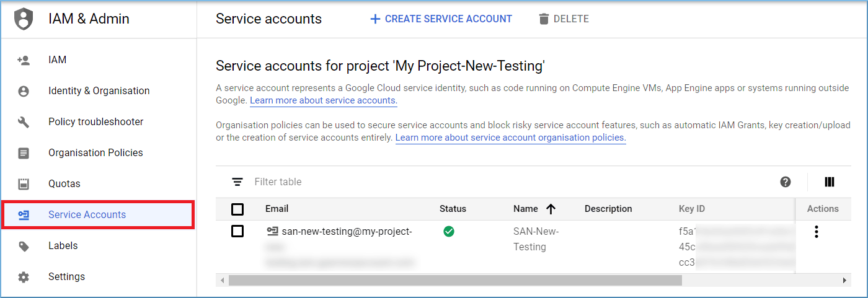Click the Labels tag icon
Image resolution: width=868 pixels, height=298 pixels.
24,246
